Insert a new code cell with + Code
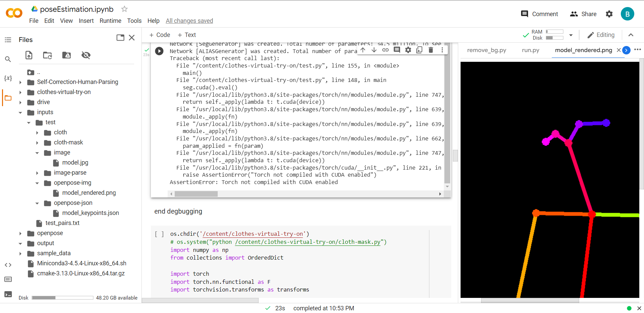The image size is (644, 313). [x=159, y=35]
